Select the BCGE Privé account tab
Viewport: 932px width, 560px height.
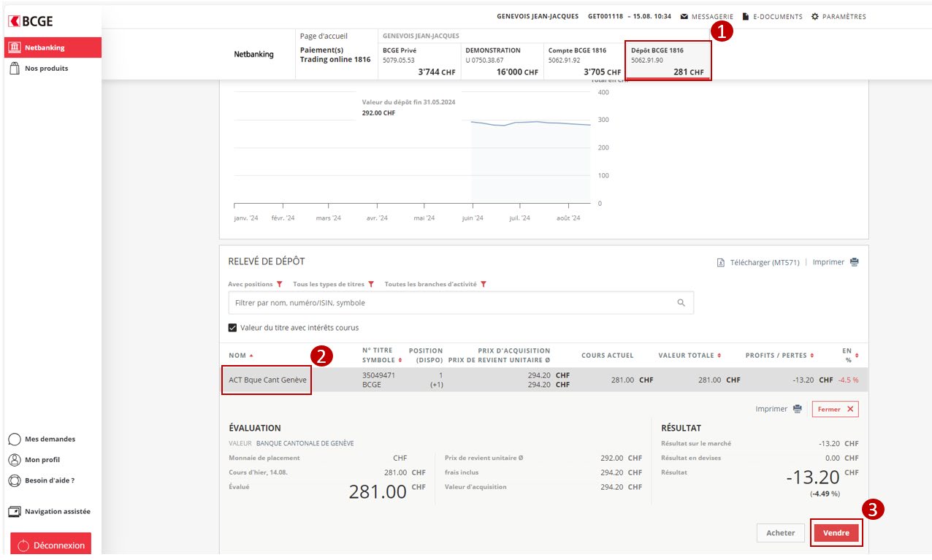[x=418, y=61]
